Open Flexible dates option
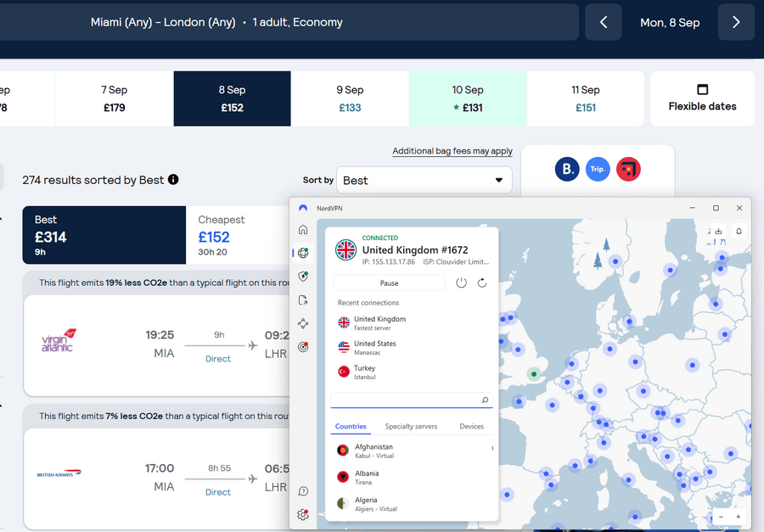 [703, 98]
